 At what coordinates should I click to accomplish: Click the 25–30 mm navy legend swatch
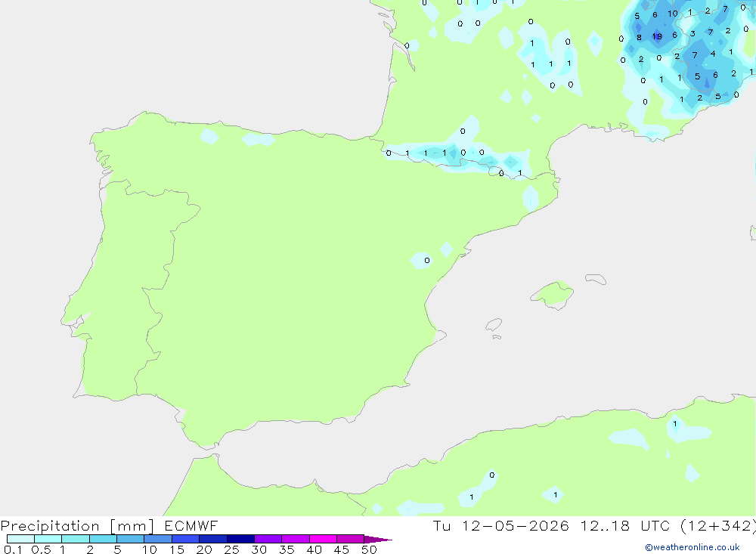click(x=240, y=539)
